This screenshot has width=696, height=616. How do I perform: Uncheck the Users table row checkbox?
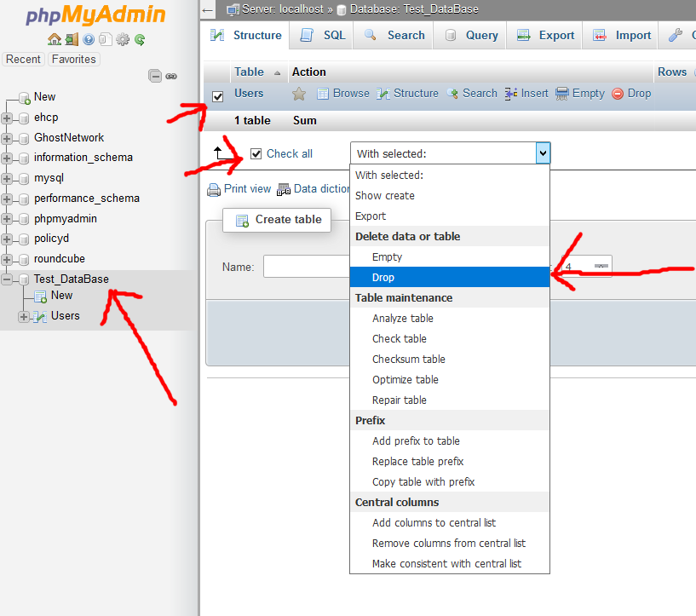pos(217,96)
